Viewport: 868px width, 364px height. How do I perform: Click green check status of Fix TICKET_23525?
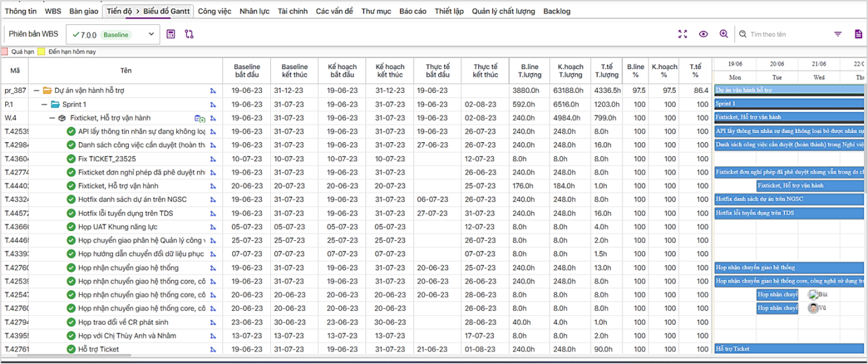click(x=71, y=159)
